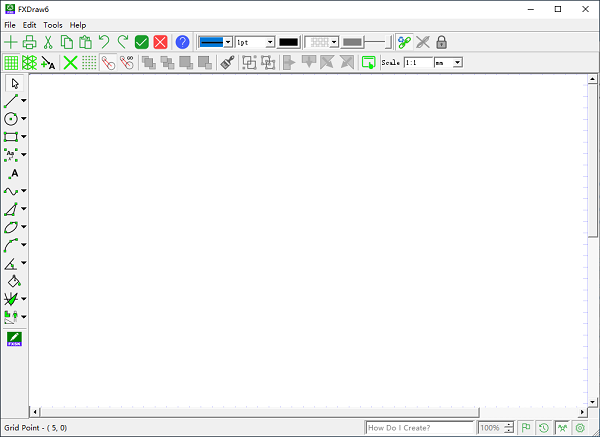This screenshot has height=437, width=600.
Task: Click the green screen export icon
Action: (x=368, y=62)
